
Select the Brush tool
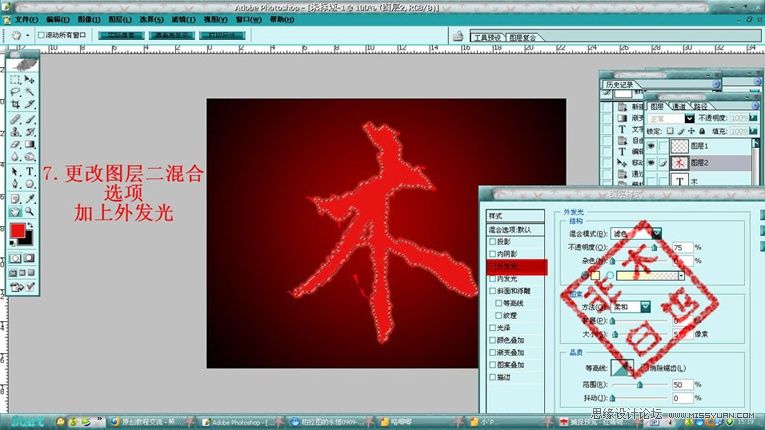pos(30,119)
